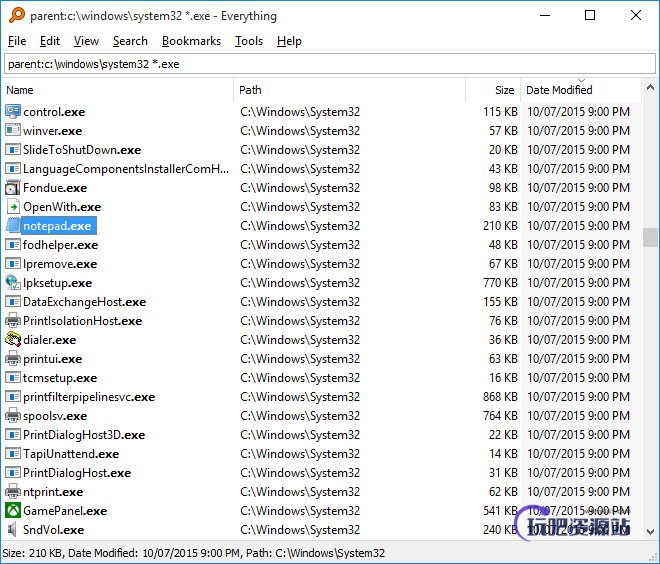The width and height of the screenshot is (660, 564).
Task: Click the Everything magnifier icon in title bar
Action: 17,15
